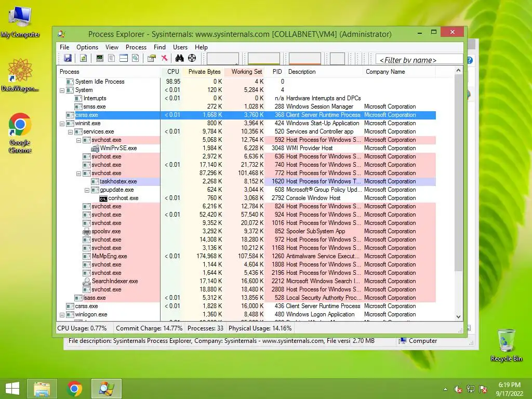Click the Action Center flag tray icon
The width and height of the screenshot is (532, 399).
click(x=483, y=389)
